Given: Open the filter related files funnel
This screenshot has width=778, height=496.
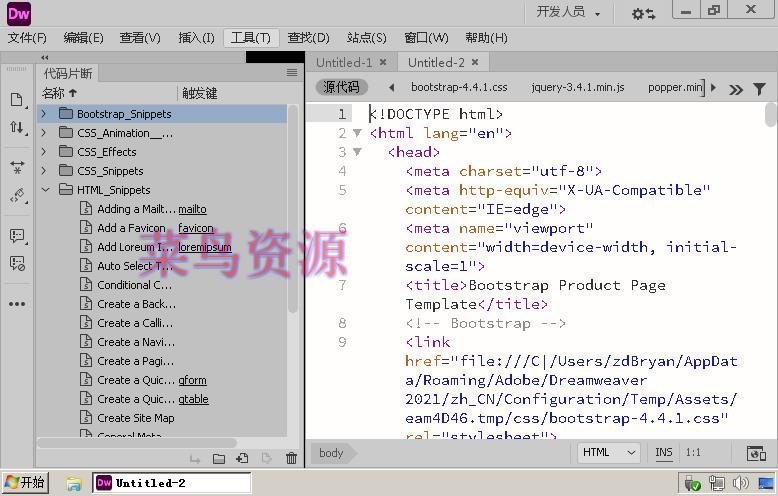Looking at the screenshot, I should tap(759, 89).
